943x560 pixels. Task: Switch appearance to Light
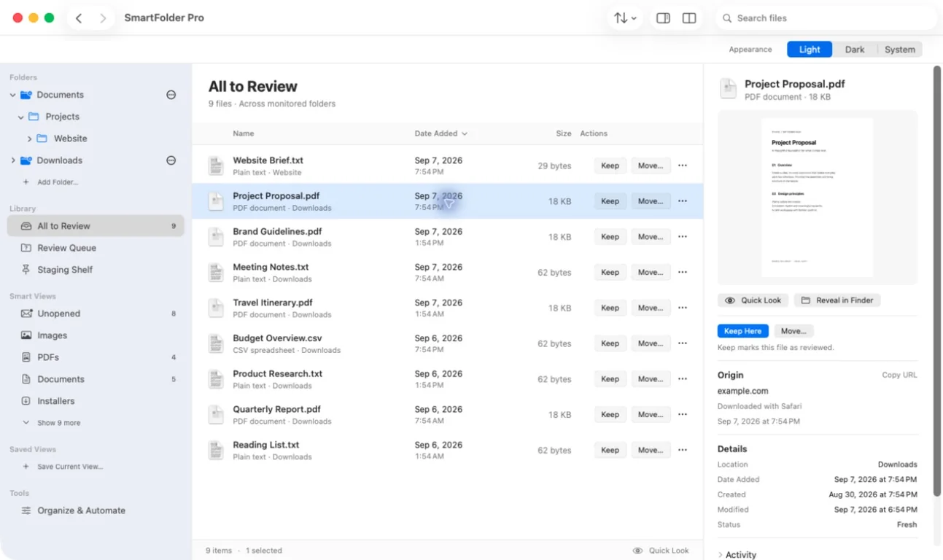coord(810,50)
